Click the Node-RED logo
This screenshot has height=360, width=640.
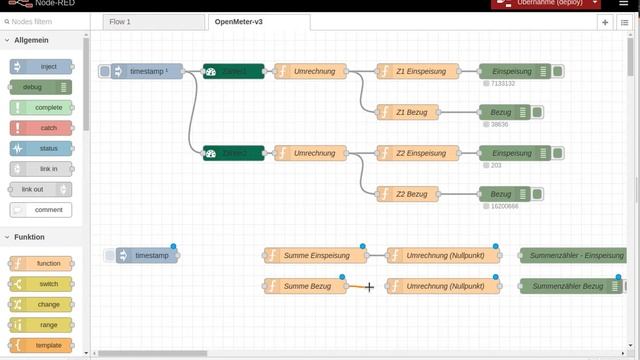(x=20, y=3)
